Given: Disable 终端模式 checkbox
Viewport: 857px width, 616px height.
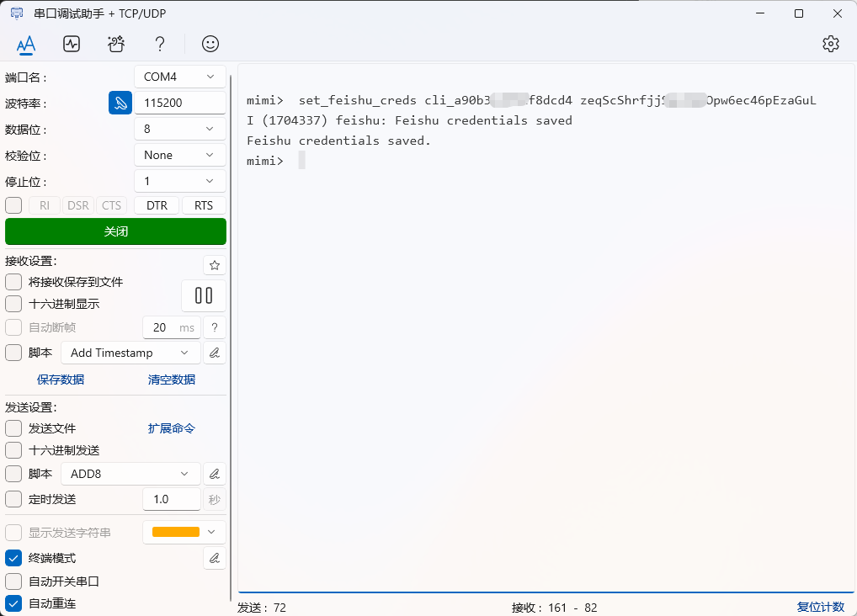Looking at the screenshot, I should [x=13, y=558].
